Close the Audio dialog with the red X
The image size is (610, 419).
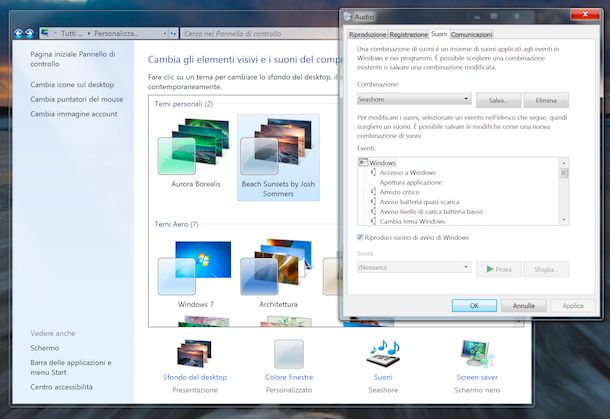click(585, 14)
